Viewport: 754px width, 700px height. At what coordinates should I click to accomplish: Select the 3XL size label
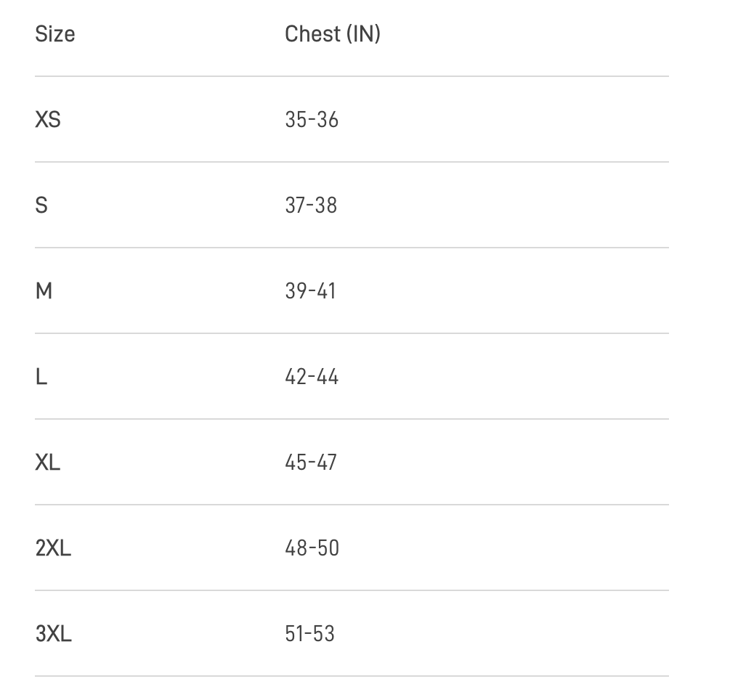pyautogui.click(x=53, y=634)
